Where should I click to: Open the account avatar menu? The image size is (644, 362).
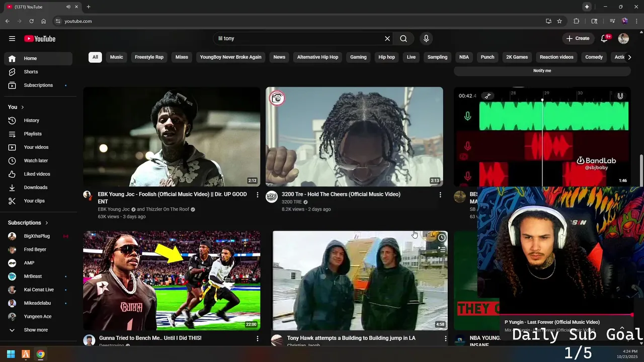click(623, 39)
